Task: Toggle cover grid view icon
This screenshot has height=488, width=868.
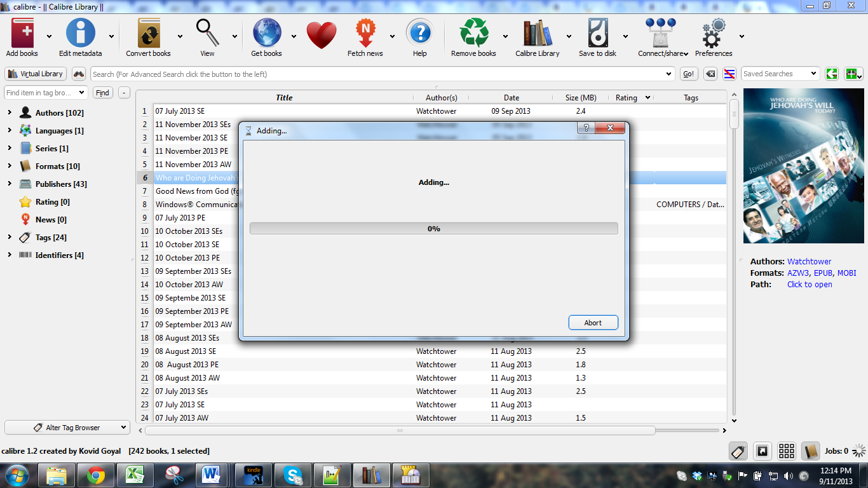Action: pyautogui.click(x=787, y=451)
